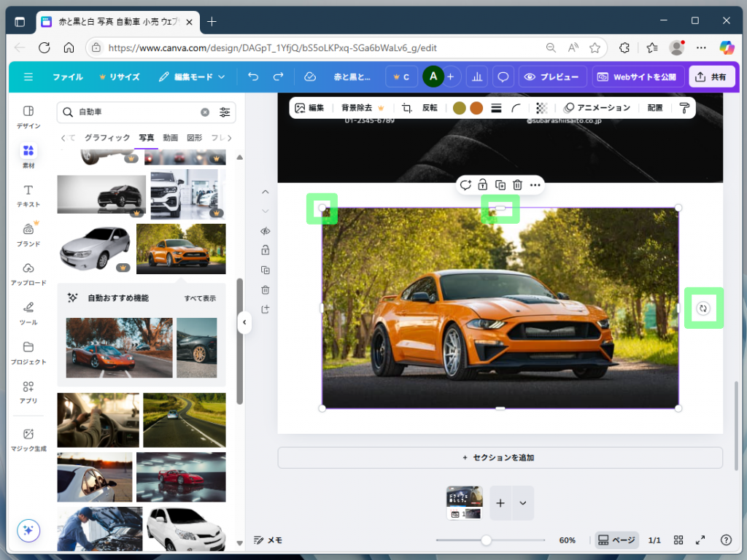The height and width of the screenshot is (560, 747).
Task: Undo the last action
Action: [252, 76]
